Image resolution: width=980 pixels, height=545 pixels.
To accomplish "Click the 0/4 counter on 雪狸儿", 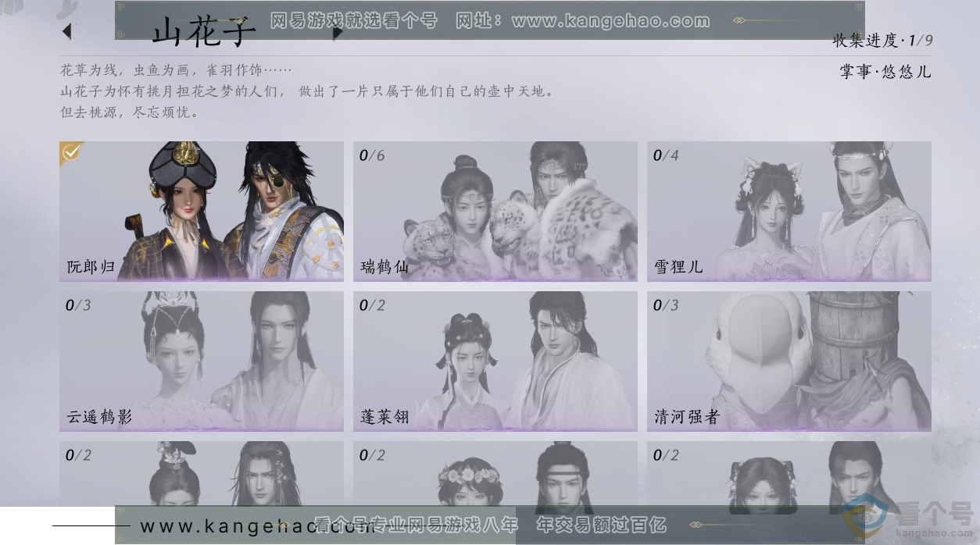I will point(666,155).
